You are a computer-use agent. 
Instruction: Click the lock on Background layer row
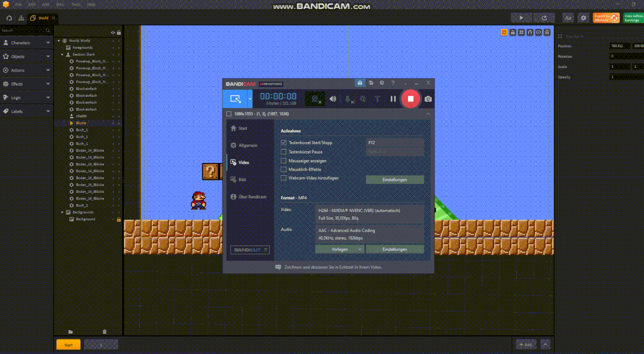tap(119, 219)
